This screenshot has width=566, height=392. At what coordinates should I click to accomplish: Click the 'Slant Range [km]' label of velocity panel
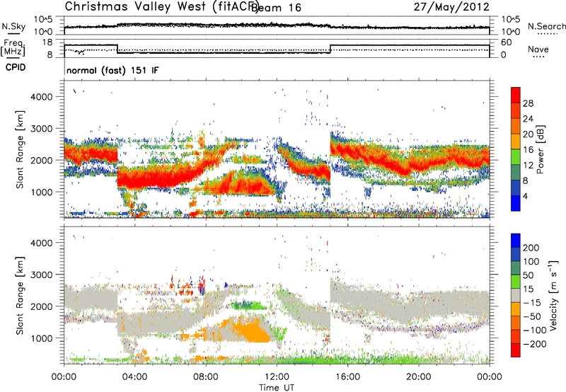(x=20, y=295)
